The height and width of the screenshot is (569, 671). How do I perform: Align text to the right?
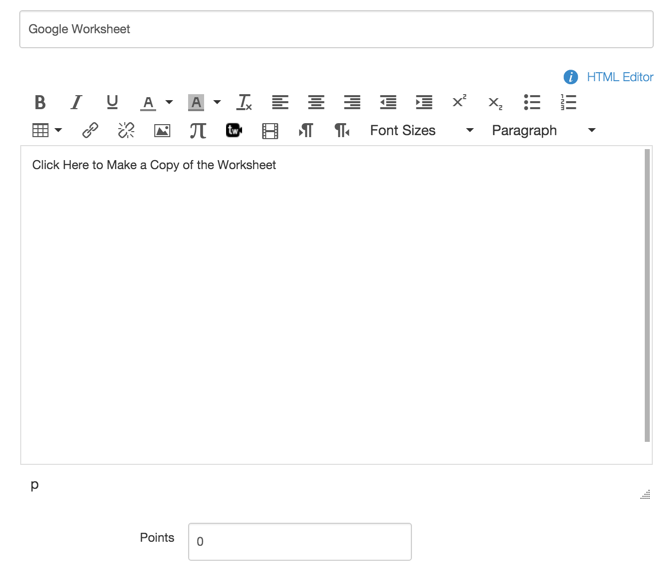click(352, 102)
